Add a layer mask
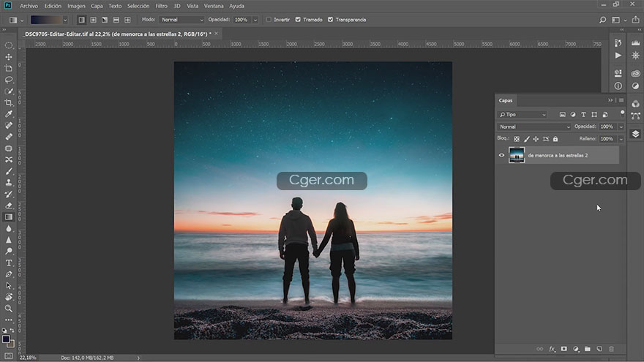Screen dimensions: 644x362 (x=564, y=349)
